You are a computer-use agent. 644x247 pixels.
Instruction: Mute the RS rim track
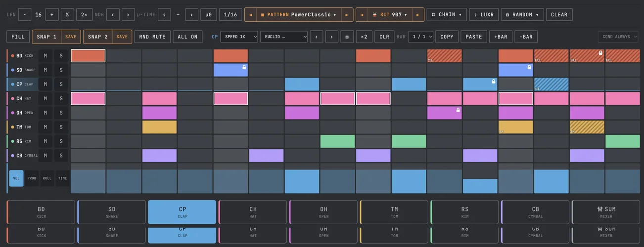(x=46, y=141)
